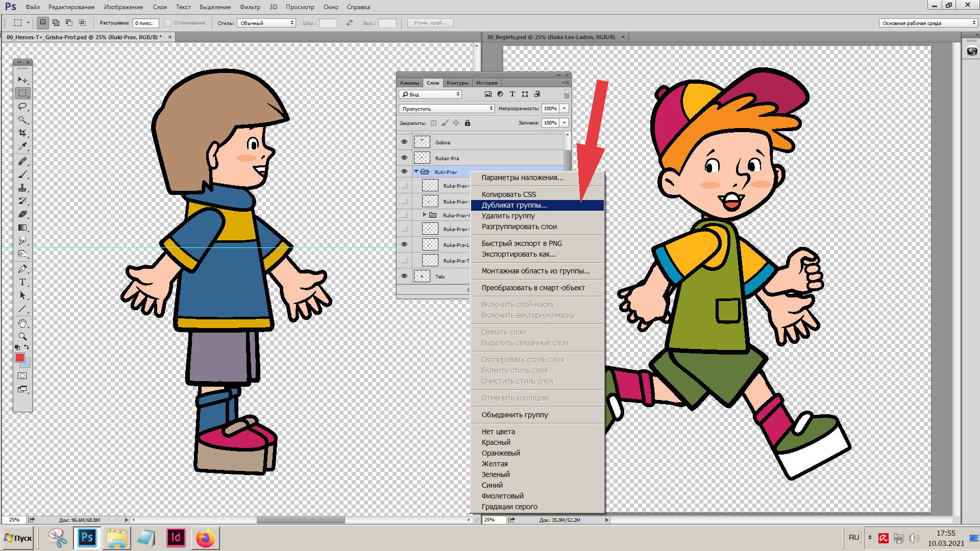Toggle Quick Mask mode
The width and height of the screenshot is (980, 551).
point(22,376)
